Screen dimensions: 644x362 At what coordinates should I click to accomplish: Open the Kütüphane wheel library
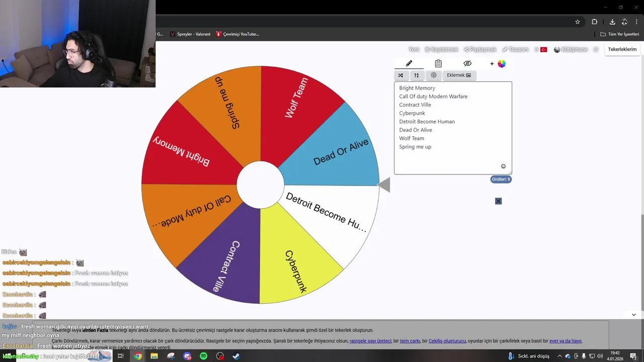[571, 49]
